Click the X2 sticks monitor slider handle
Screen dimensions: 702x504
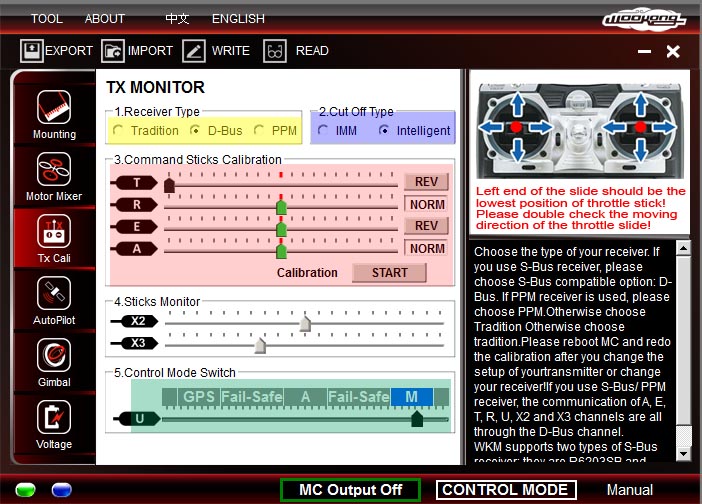click(306, 322)
